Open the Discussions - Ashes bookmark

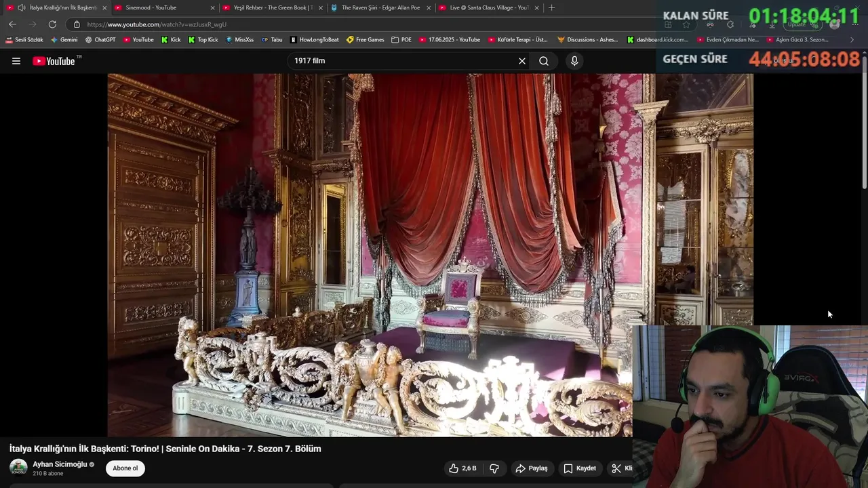click(587, 39)
